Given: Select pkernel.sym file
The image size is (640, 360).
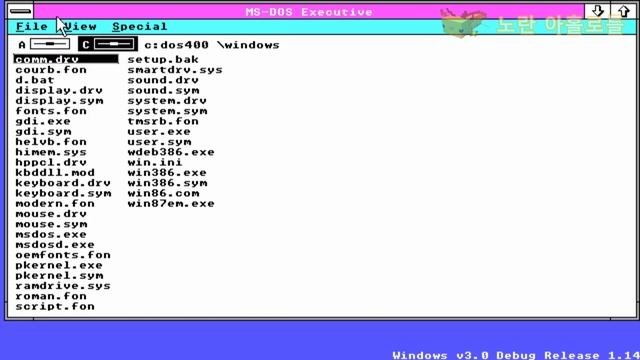Looking at the screenshot, I should [x=59, y=276].
